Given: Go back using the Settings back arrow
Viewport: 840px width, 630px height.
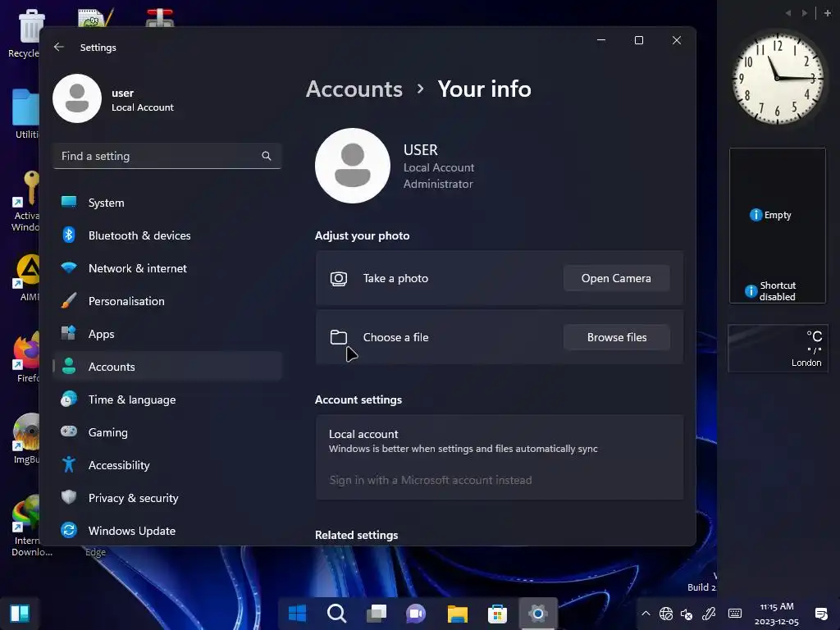Looking at the screenshot, I should [x=59, y=47].
